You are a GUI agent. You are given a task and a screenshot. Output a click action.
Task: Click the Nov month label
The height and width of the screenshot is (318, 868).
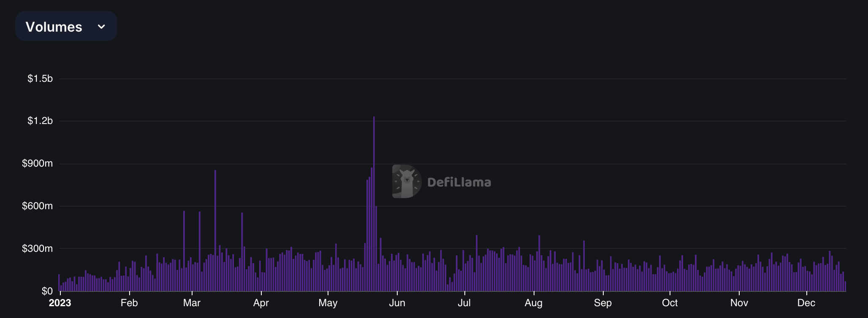pyautogui.click(x=739, y=303)
